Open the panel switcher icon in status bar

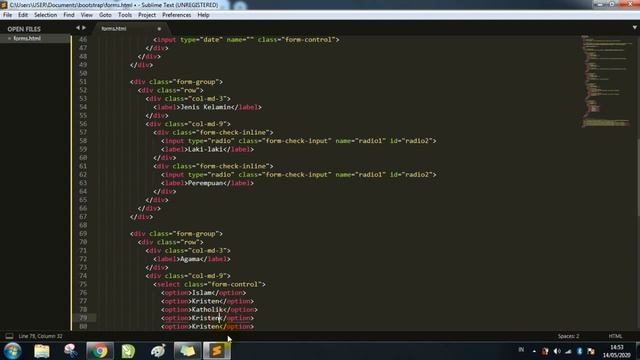[9, 336]
